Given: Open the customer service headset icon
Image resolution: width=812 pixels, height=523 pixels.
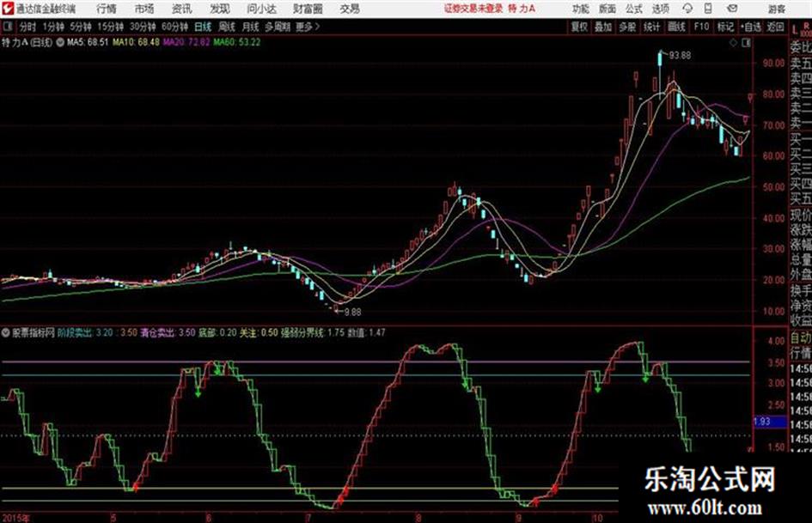Looking at the screenshot, I should pyautogui.click(x=687, y=9).
